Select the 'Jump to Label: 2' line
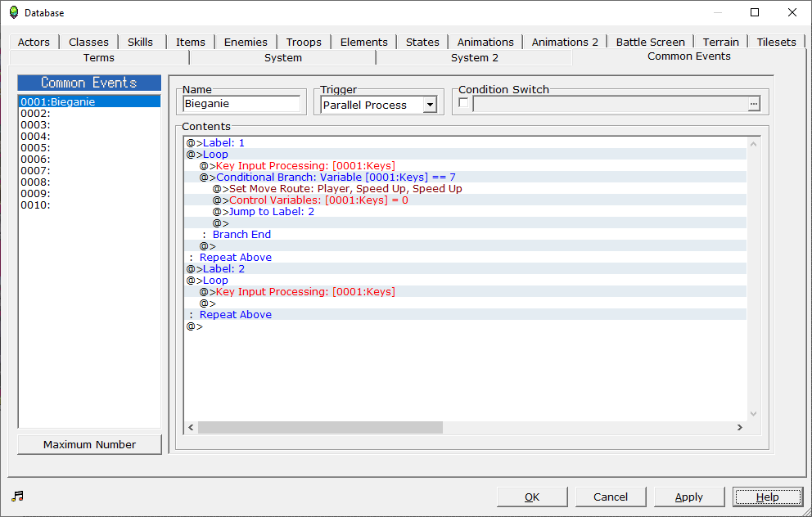Image resolution: width=812 pixels, height=517 pixels. (466, 211)
